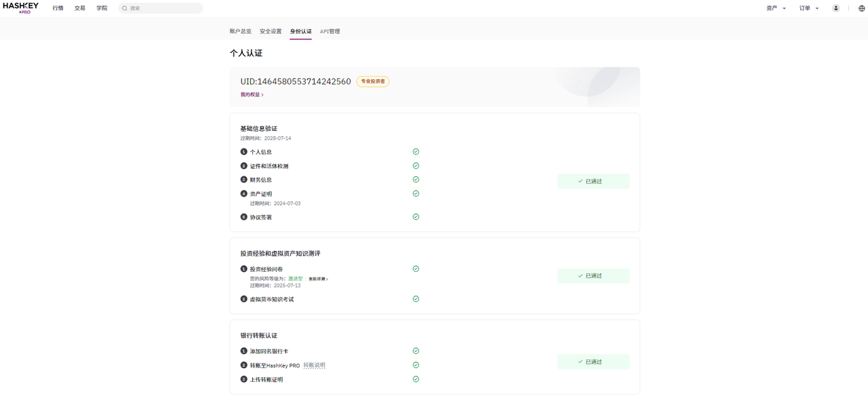
Task: Click the green check beside 财务信息
Action: click(x=416, y=180)
